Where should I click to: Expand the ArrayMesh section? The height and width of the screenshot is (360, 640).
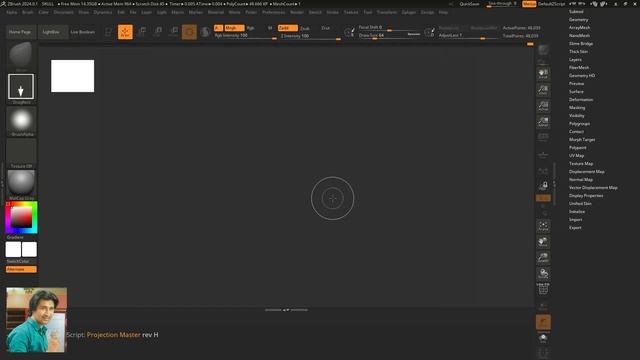click(x=579, y=27)
